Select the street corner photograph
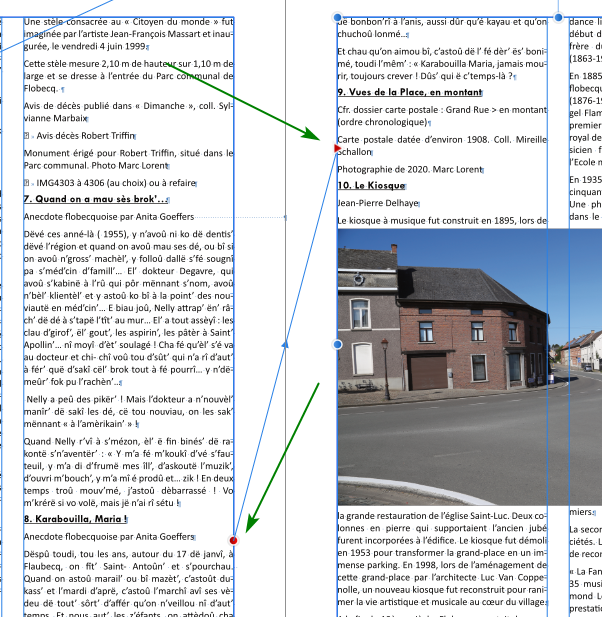 [x=469, y=367]
